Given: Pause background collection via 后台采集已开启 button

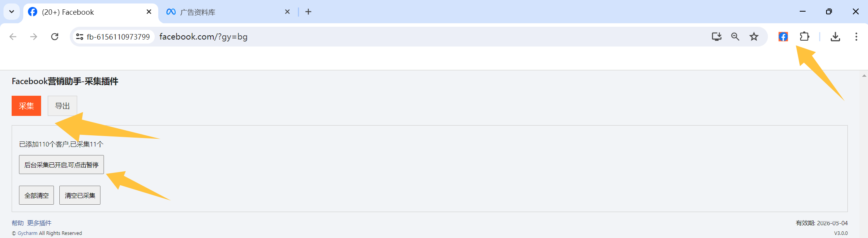Looking at the screenshot, I should click(61, 165).
